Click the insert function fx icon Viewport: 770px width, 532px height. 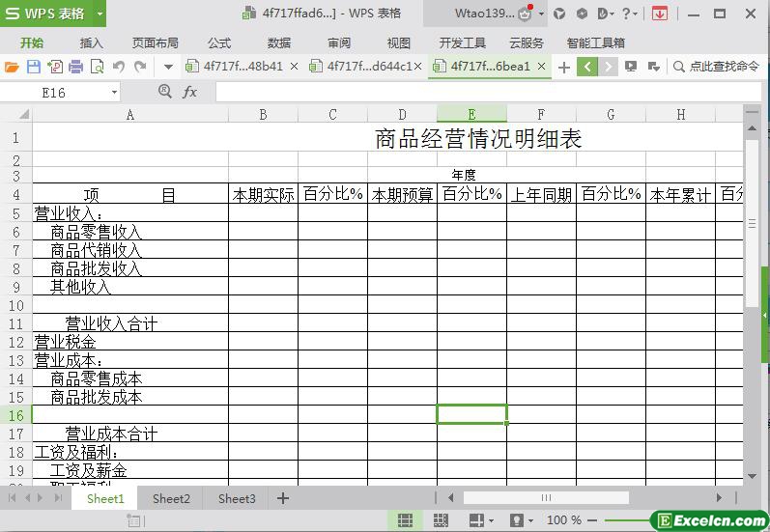189,92
